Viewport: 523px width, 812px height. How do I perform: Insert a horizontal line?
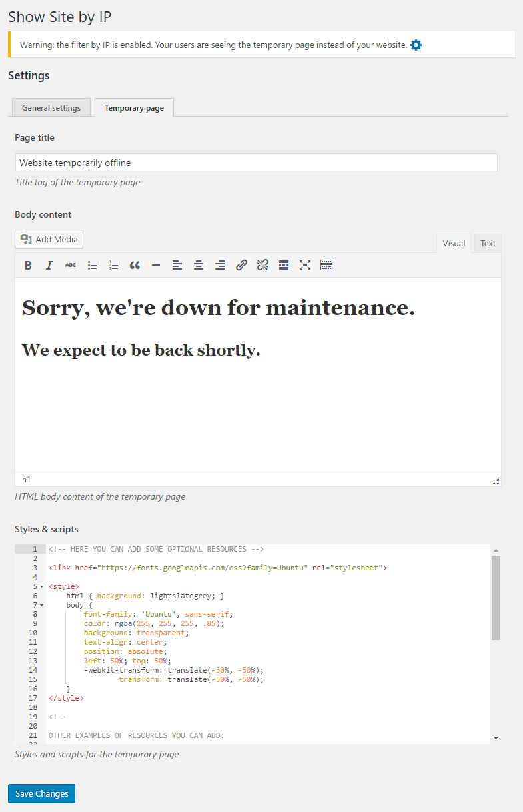(156, 265)
